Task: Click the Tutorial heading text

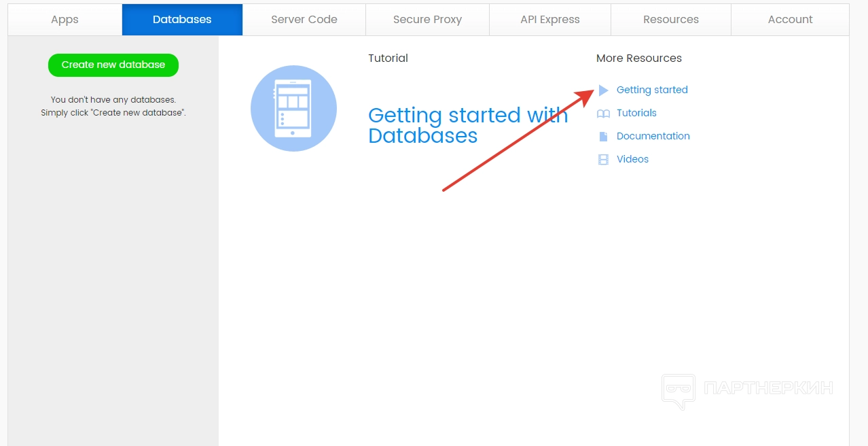Action: (388, 58)
